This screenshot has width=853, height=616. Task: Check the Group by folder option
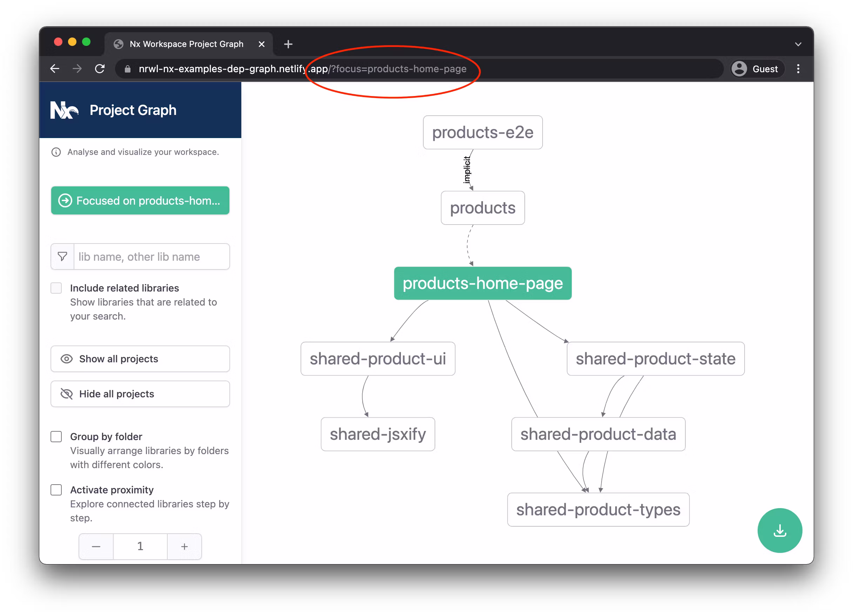click(x=56, y=437)
